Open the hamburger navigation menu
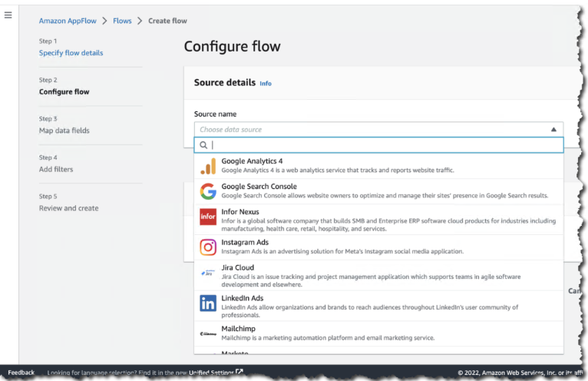The height and width of the screenshot is (381, 588). coord(8,15)
